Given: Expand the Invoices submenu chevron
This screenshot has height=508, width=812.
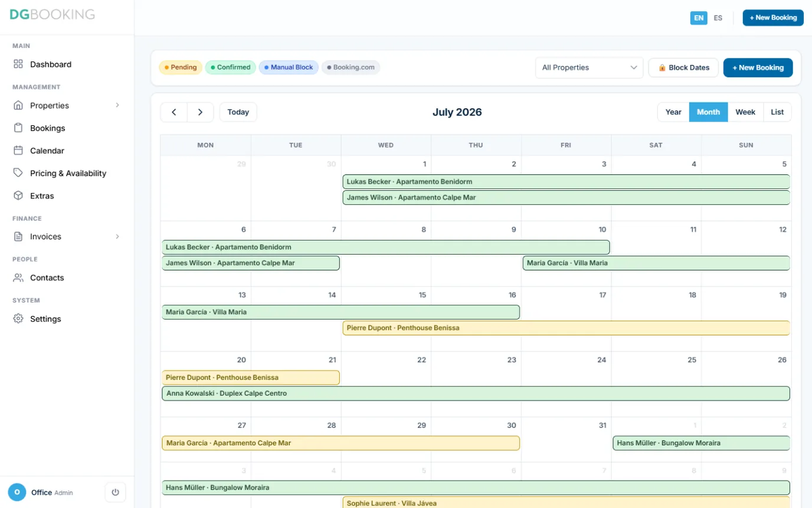Looking at the screenshot, I should (x=117, y=236).
